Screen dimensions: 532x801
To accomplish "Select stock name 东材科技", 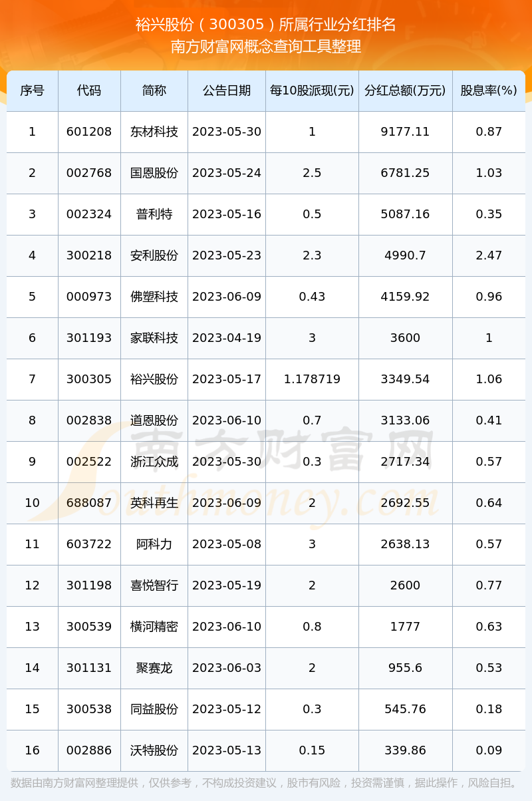I will [x=154, y=132].
